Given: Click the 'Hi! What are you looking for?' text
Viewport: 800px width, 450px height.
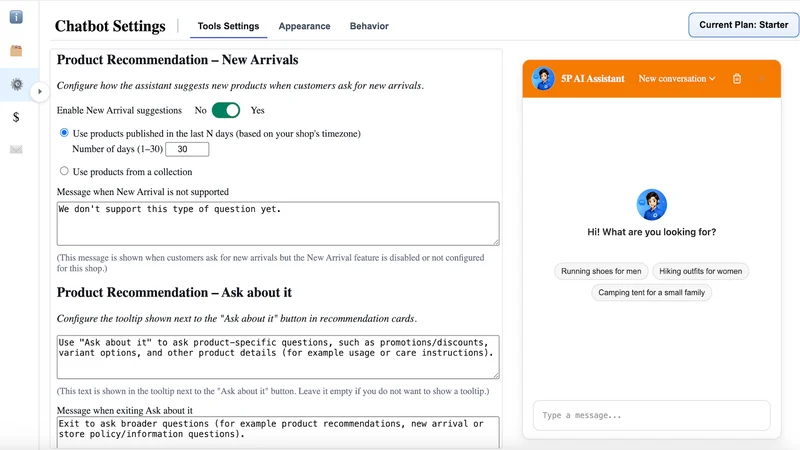Looking at the screenshot, I should click(x=652, y=232).
